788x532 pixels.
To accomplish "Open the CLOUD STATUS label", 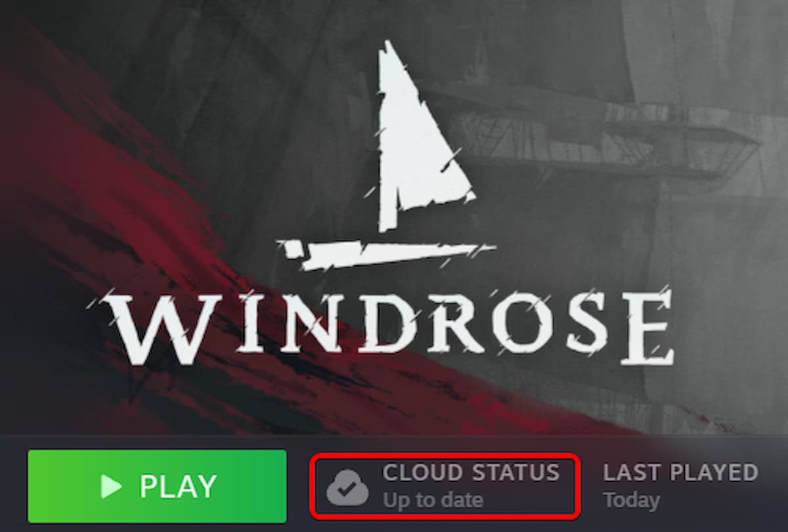I will pos(471,472).
